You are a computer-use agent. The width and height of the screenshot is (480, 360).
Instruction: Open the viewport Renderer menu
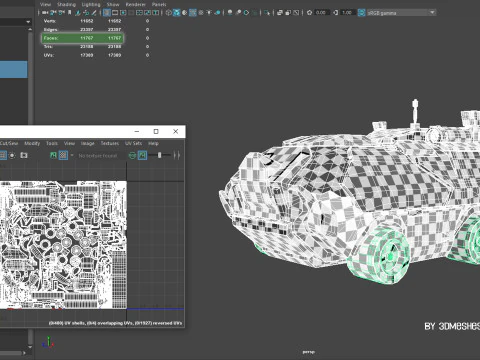click(x=135, y=4)
